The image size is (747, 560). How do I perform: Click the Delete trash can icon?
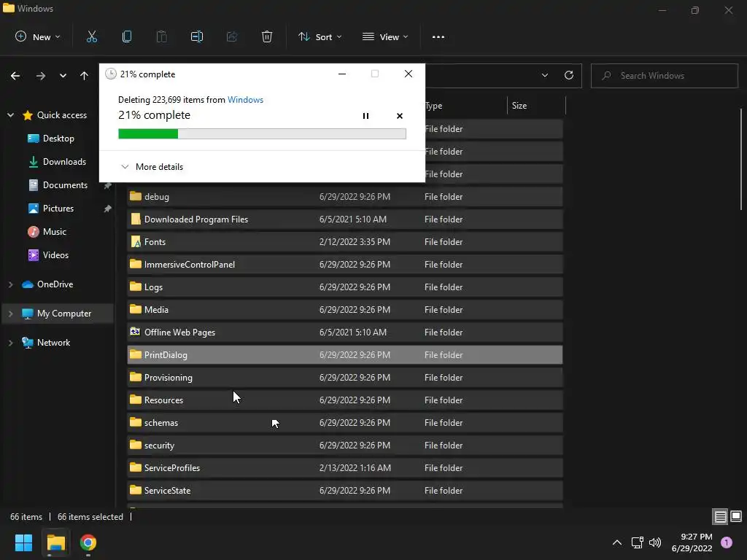267,36
